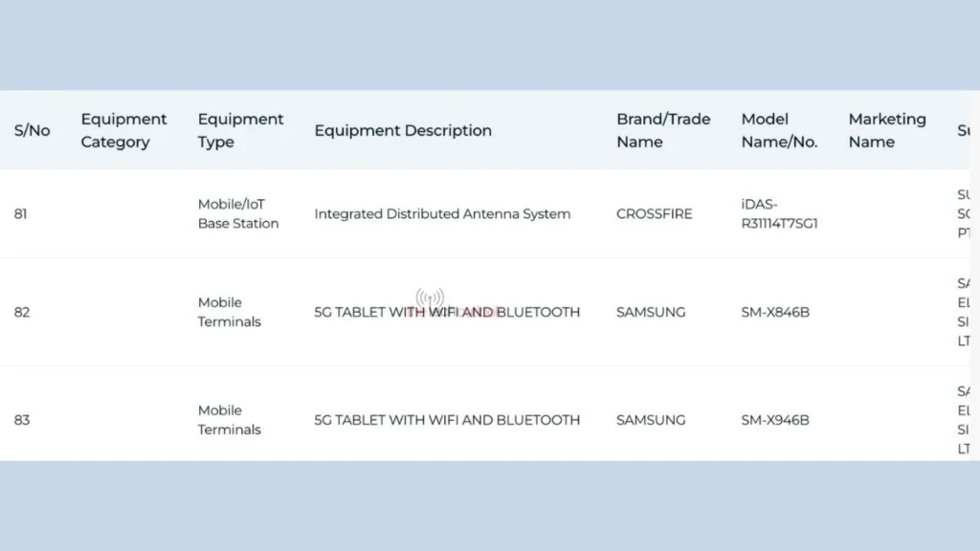Click the Equipment Category column header
The height and width of the screenshot is (551, 980).
tap(123, 130)
